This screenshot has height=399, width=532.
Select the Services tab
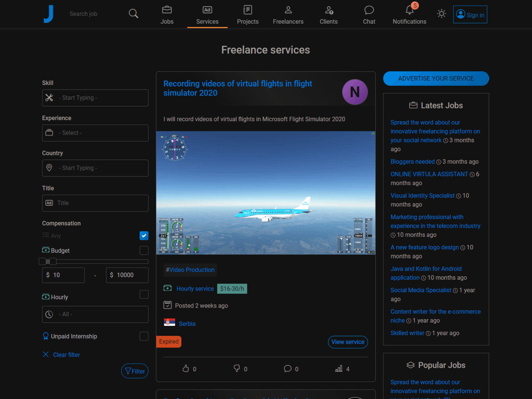coord(207,15)
